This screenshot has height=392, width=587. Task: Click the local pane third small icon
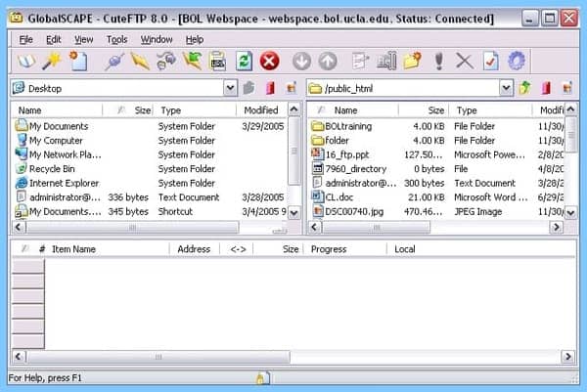(x=292, y=88)
